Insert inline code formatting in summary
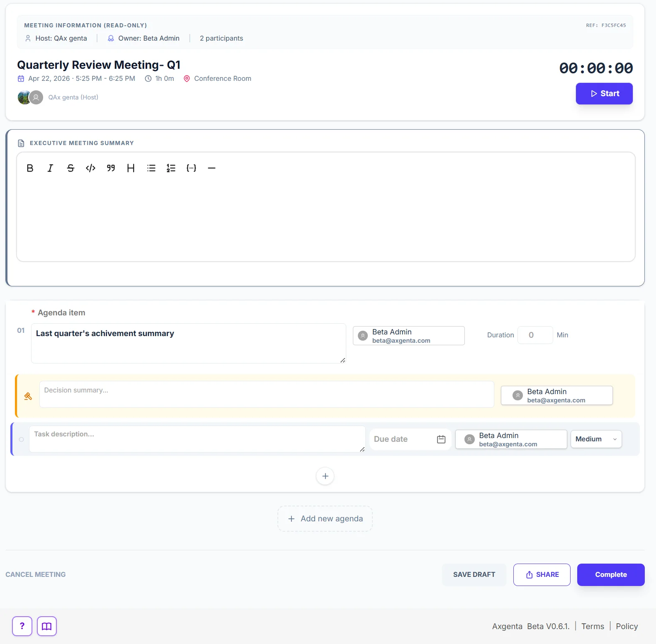 click(x=90, y=168)
